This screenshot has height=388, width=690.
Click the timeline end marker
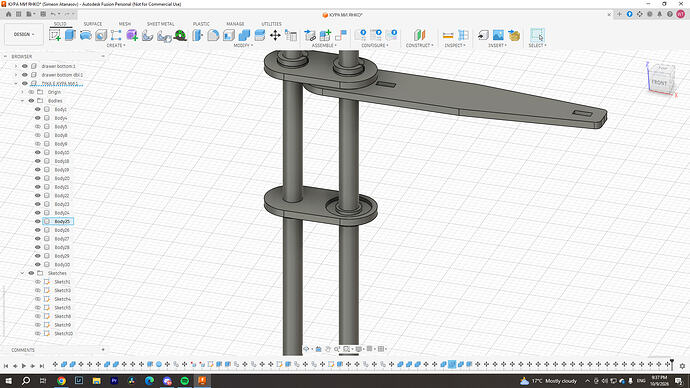point(672,364)
